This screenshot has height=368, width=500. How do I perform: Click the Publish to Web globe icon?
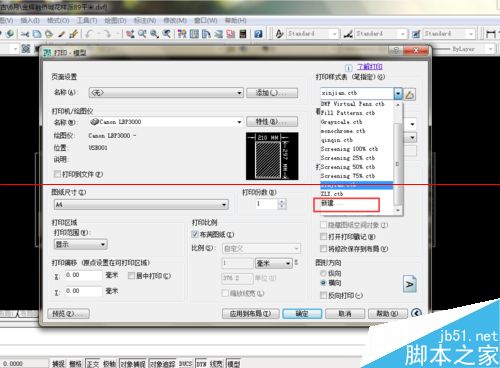pos(10,34)
